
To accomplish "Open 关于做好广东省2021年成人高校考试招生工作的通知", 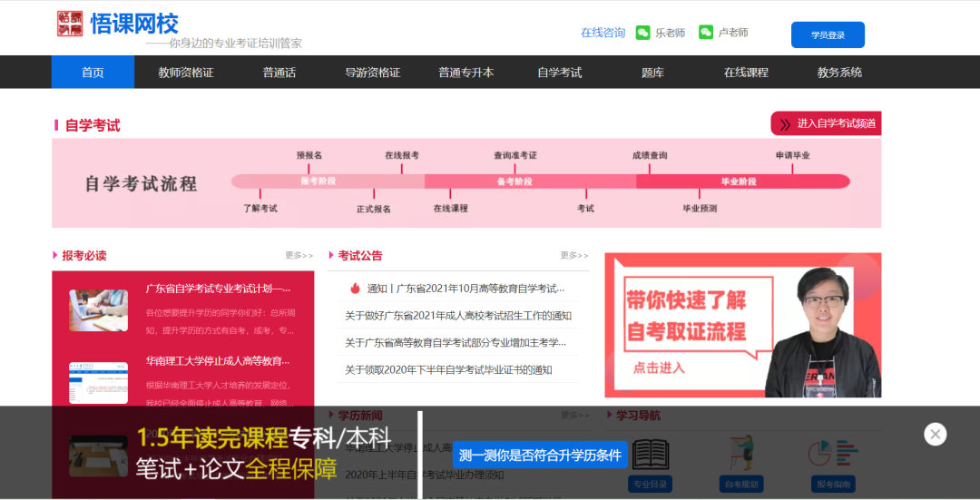I will coord(458,316).
